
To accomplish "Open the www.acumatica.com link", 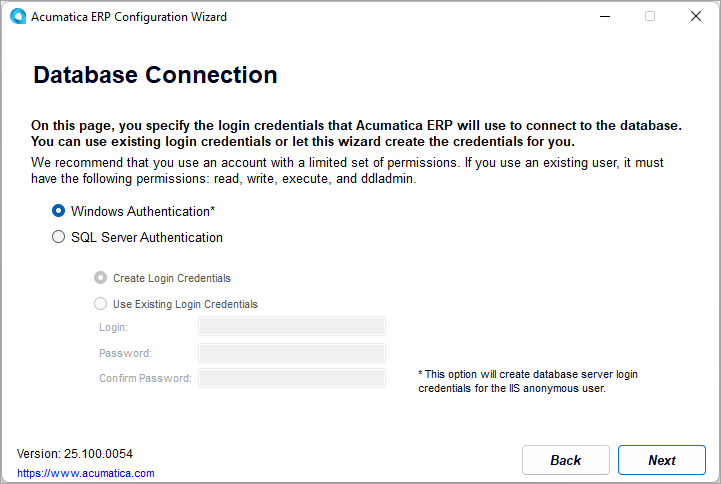I will click(x=86, y=473).
